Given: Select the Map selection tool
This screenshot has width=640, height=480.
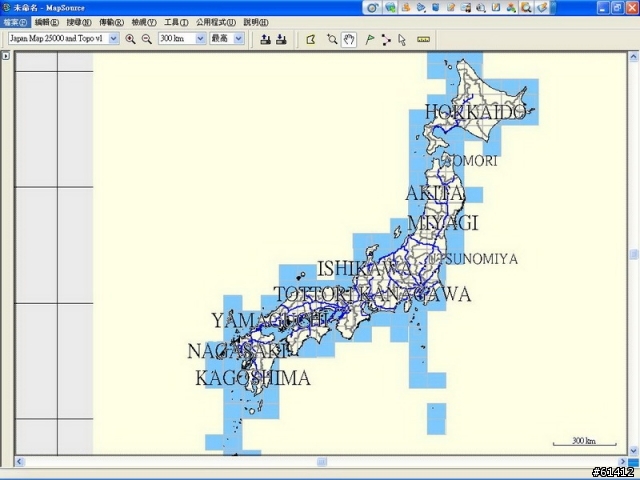Looking at the screenshot, I should pos(311,40).
